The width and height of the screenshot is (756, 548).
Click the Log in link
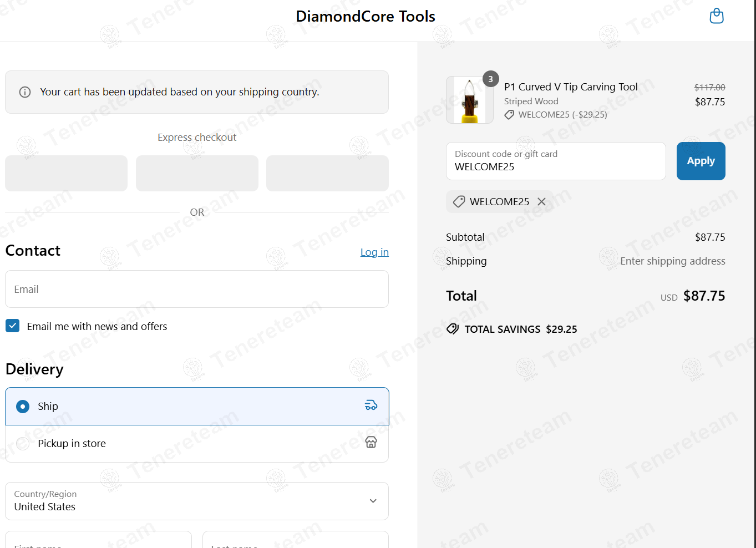pyautogui.click(x=374, y=252)
